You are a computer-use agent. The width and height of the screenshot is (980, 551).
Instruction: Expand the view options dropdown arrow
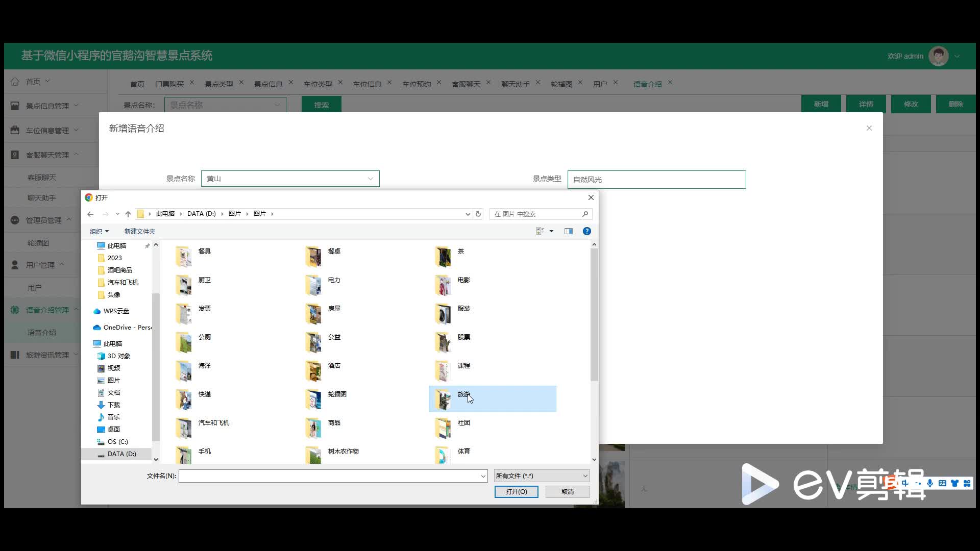pyautogui.click(x=551, y=231)
